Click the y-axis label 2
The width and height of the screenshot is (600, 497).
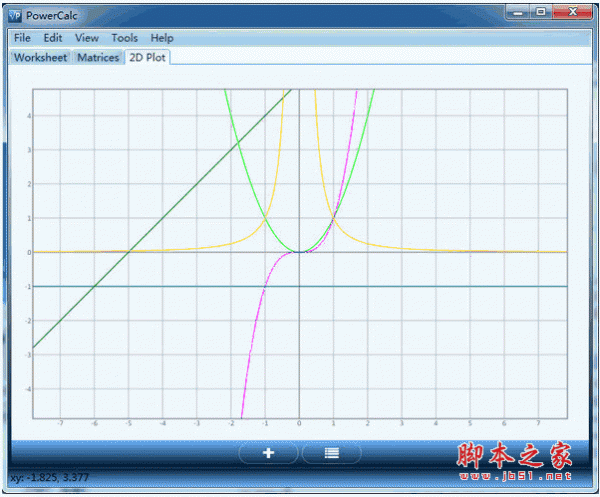(x=29, y=184)
